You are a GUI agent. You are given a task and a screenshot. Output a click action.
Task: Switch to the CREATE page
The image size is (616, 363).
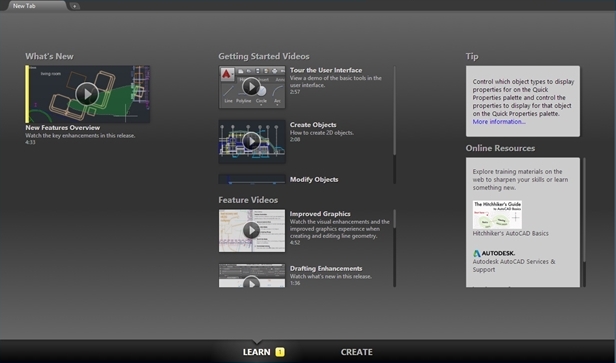click(356, 352)
